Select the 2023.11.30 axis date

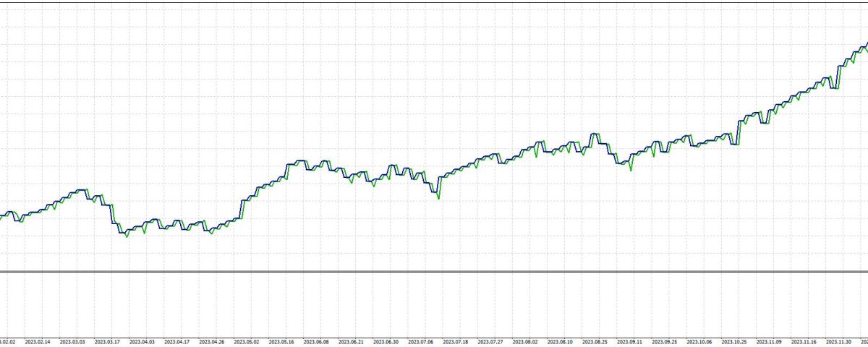click(839, 342)
